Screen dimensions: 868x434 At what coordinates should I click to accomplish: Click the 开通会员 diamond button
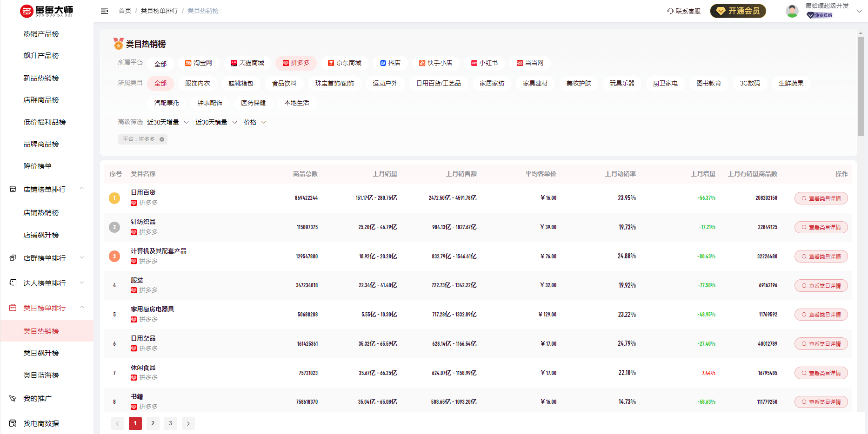point(738,11)
